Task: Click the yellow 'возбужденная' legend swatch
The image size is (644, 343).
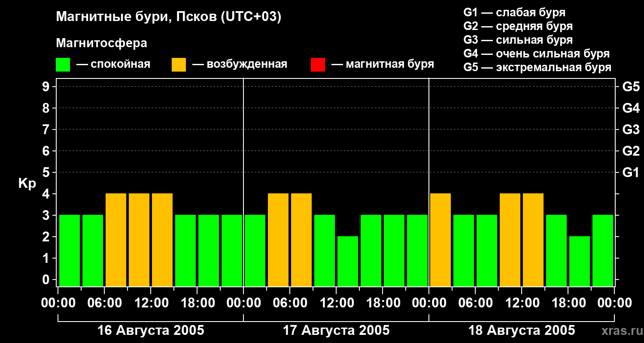Action: click(179, 65)
